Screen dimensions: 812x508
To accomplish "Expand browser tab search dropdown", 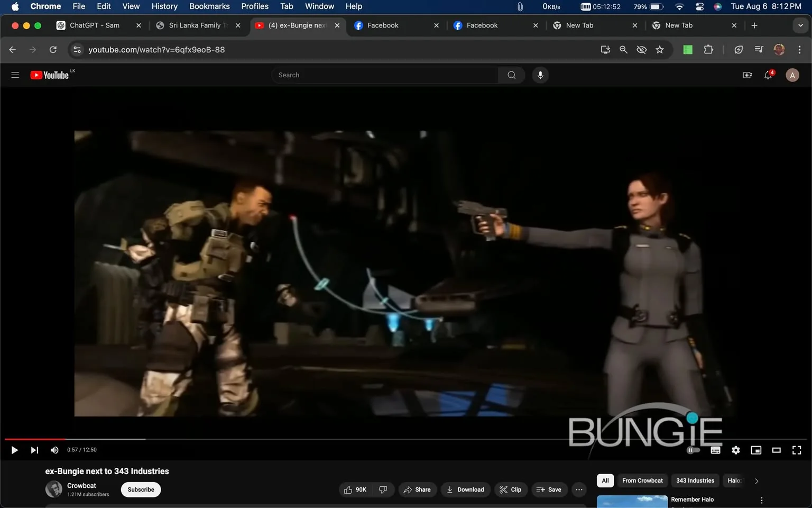I will (800, 25).
